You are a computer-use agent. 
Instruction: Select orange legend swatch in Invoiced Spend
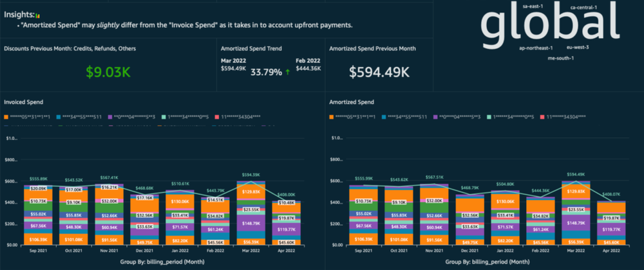[6, 117]
